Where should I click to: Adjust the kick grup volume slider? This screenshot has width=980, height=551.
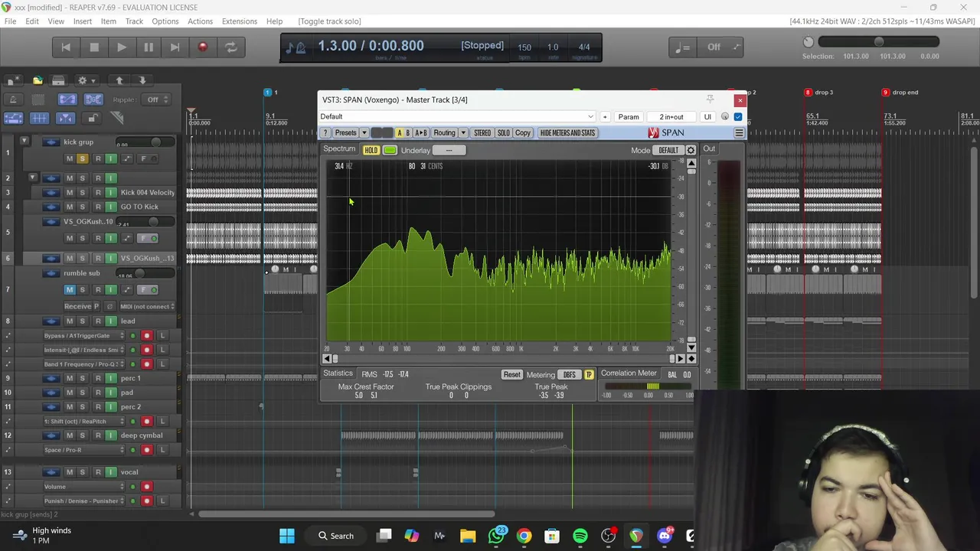(x=155, y=143)
